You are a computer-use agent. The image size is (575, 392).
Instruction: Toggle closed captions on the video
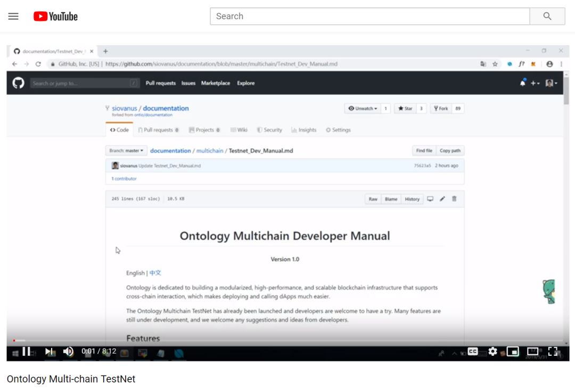(473, 352)
